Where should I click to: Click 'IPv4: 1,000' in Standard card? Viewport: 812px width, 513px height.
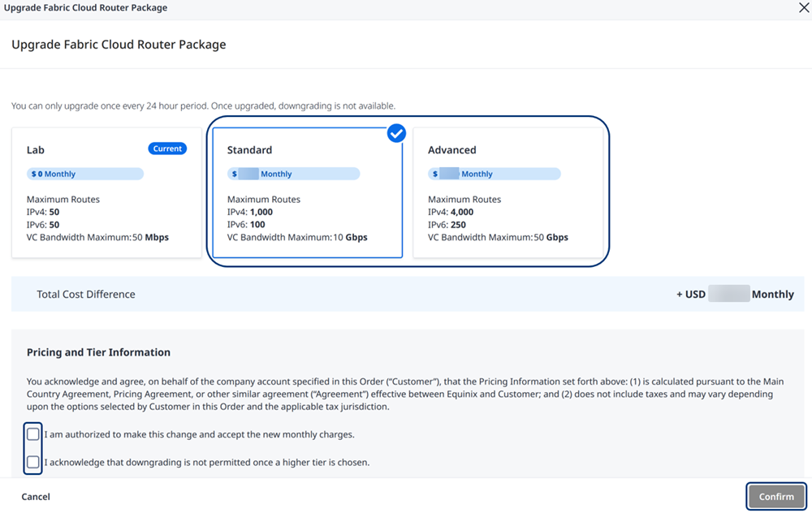(249, 212)
